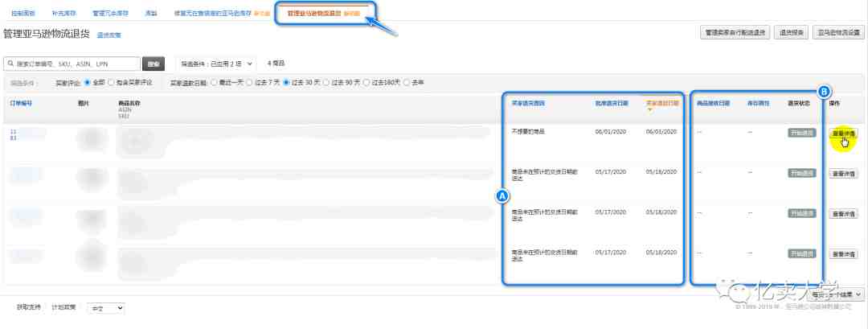Click the 4 商品 count text

point(275,64)
